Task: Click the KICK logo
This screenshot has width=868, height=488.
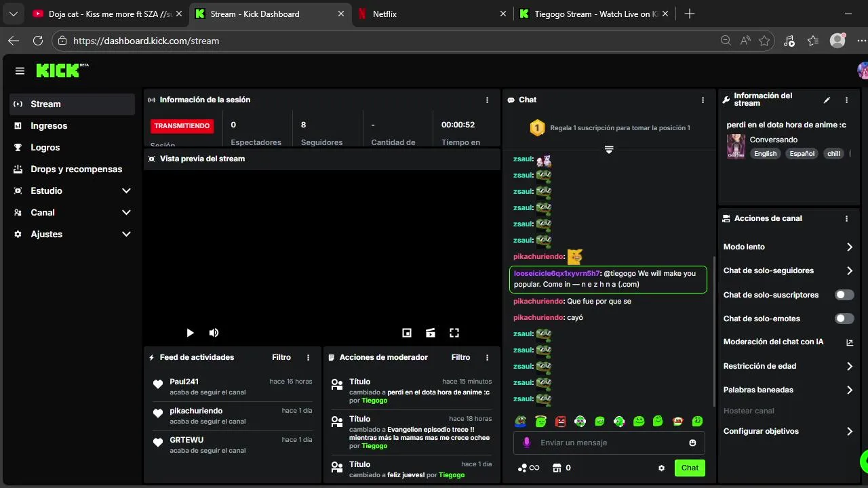Action: (x=62, y=70)
